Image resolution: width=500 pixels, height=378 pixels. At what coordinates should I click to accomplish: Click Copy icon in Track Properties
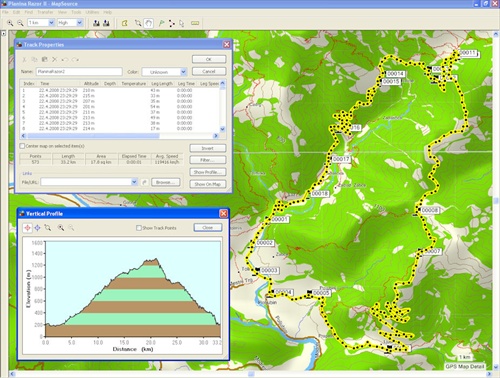(x=34, y=59)
